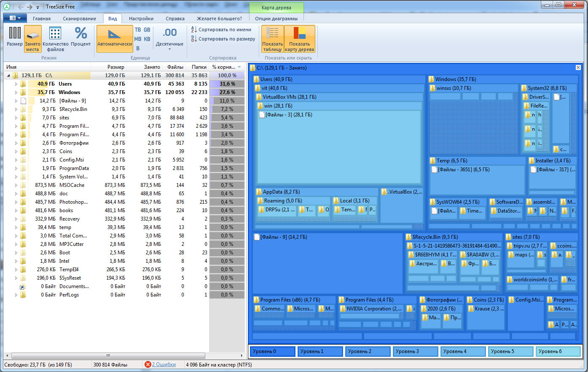The image size is (588, 372).
Task: Click the Temp (6,5 ГБ) treemap block
Action: [477, 175]
